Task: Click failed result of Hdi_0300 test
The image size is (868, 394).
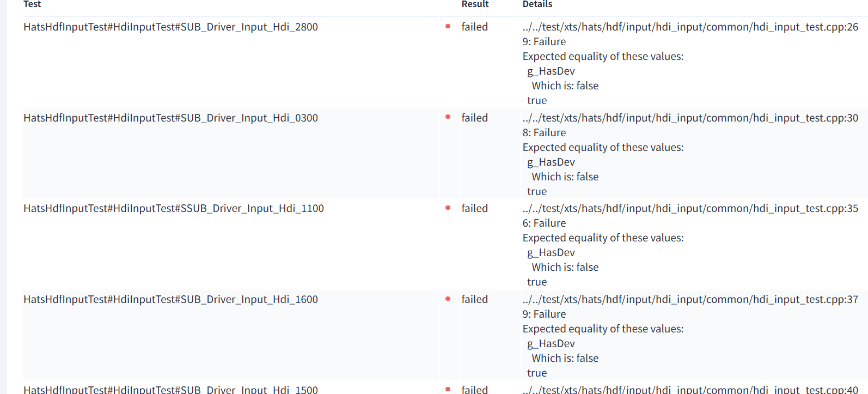Action: (x=474, y=118)
